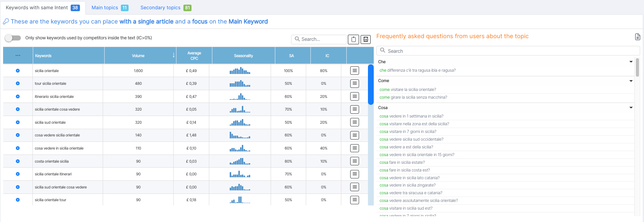
Task: Add the 'sicilia orientale' keyword with its plus icon
Action: point(18,71)
